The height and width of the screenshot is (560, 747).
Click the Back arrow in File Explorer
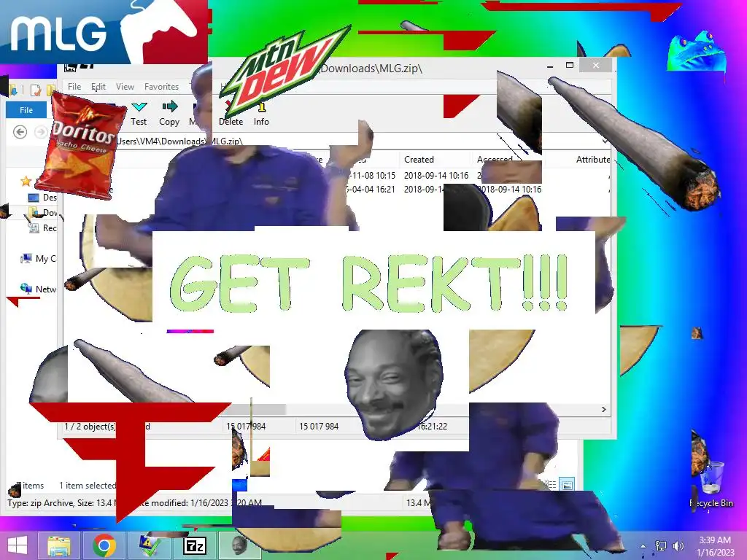point(20,132)
